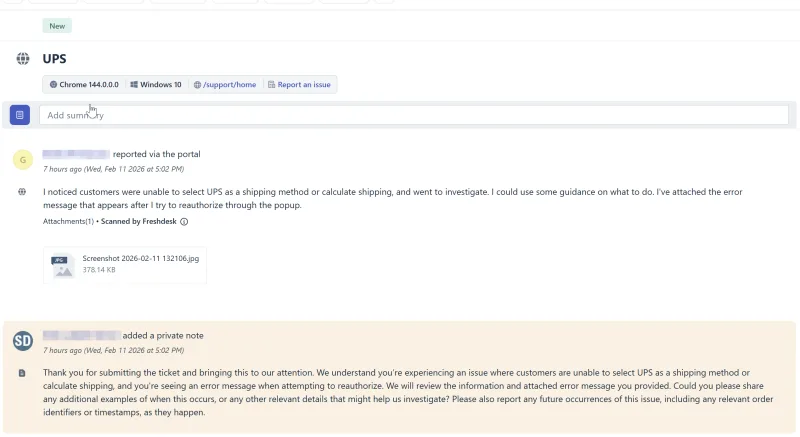This screenshot has width=800, height=437.
Task: Focus the Add summary input field
Action: point(414,115)
